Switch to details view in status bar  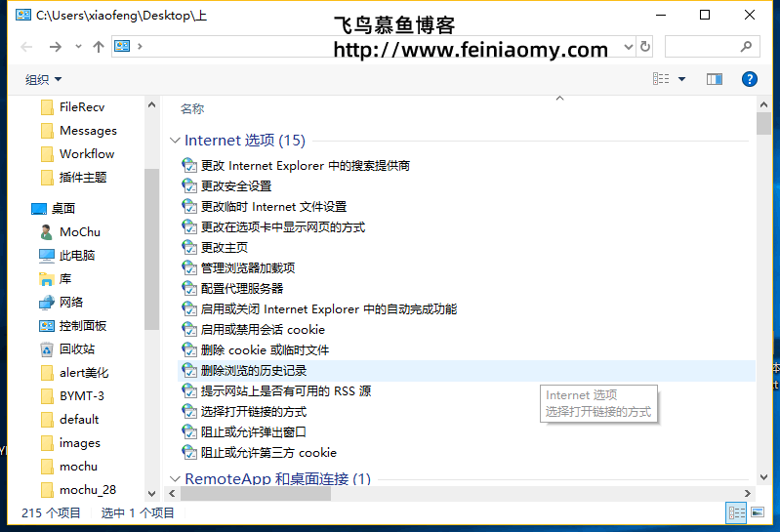(x=736, y=512)
